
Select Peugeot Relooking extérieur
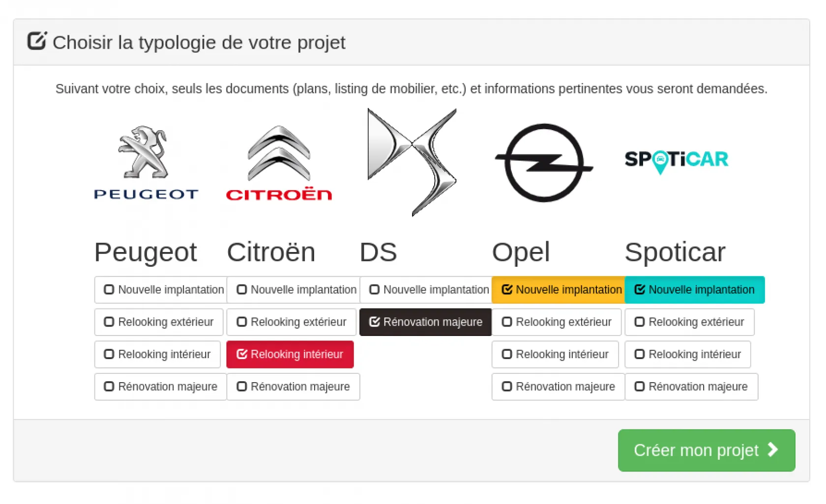(x=159, y=322)
